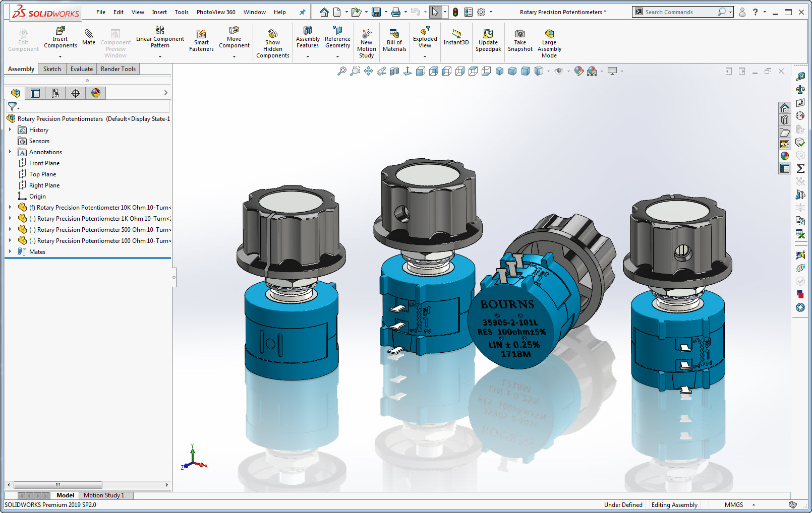The image size is (812, 513).
Task: Open Appearances task pane tab
Action: (x=785, y=156)
